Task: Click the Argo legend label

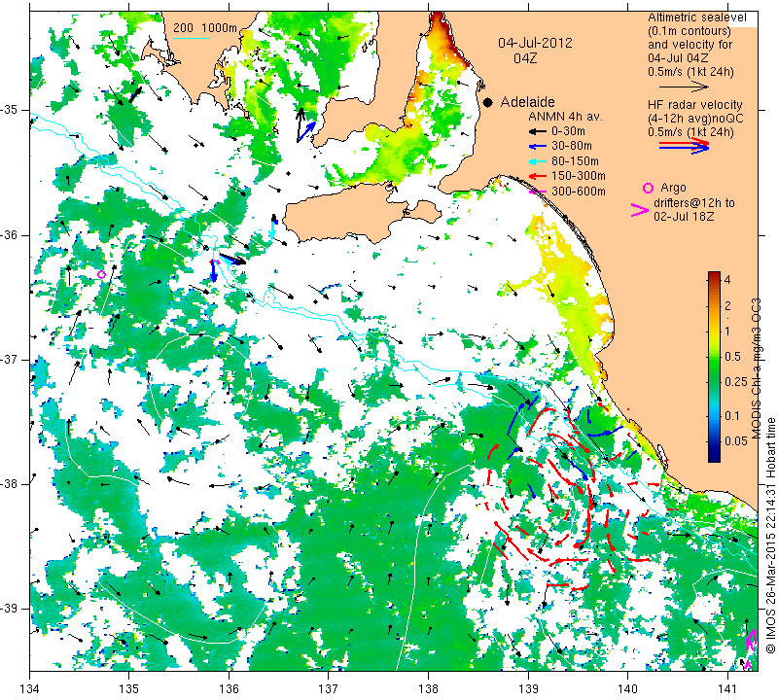Action: 673,188
